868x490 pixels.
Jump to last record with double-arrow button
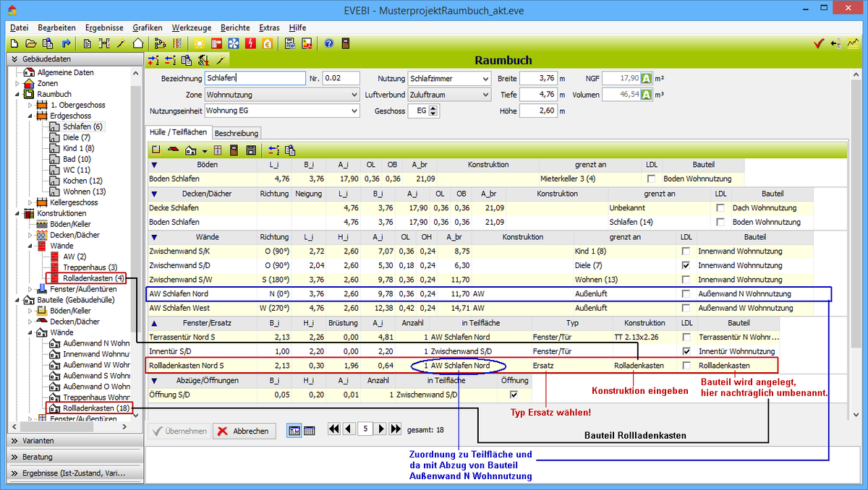coord(396,429)
